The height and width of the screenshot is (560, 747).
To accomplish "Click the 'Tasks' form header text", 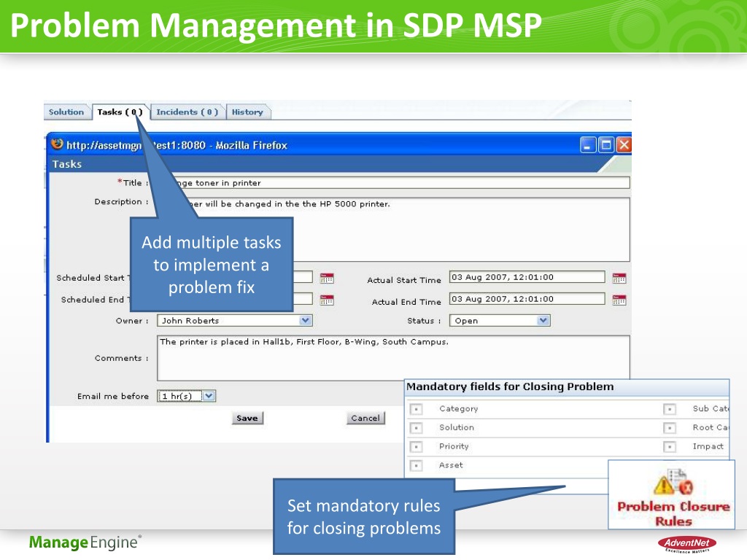I will pyautogui.click(x=67, y=164).
